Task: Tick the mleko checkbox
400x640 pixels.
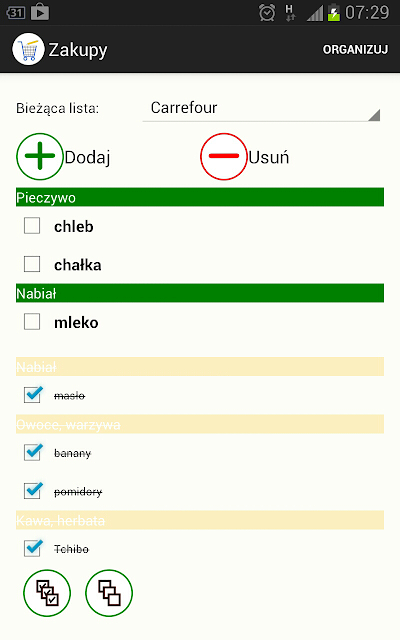Action: tap(32, 321)
